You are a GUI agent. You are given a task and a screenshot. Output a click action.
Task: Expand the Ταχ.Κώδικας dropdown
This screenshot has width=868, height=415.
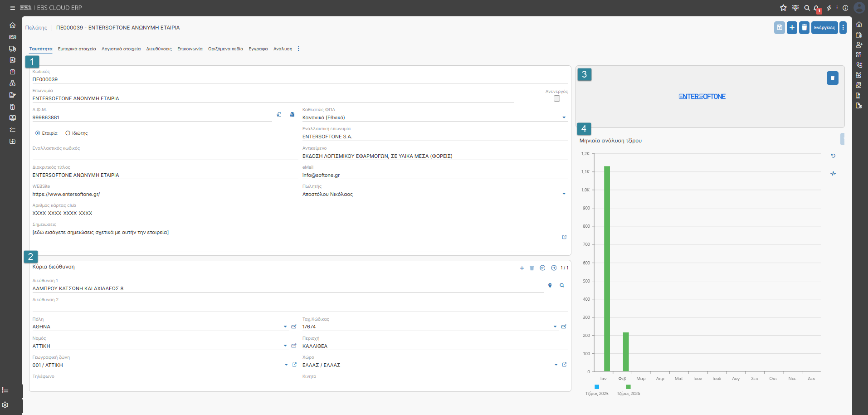(555, 327)
